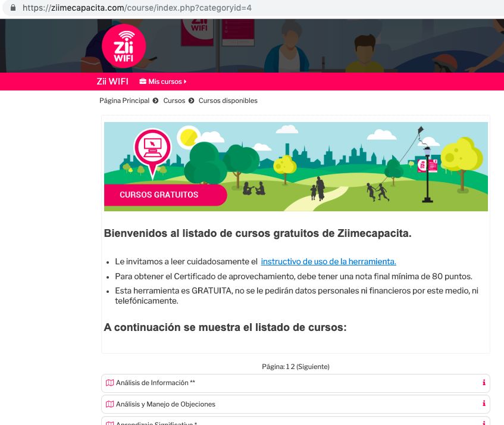Expand the Mis cursos dropdown arrow
Viewport: 504px width, 425px height.
(x=186, y=82)
